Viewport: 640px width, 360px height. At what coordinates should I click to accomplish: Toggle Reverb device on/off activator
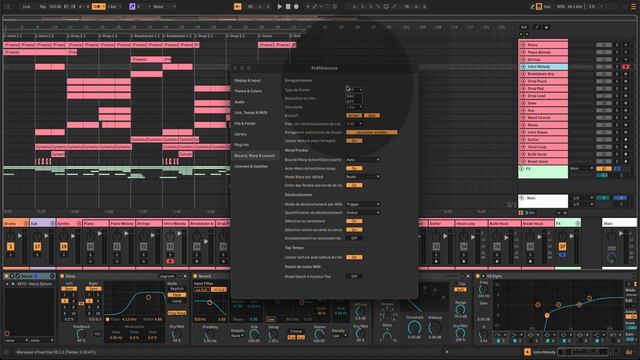[196, 276]
